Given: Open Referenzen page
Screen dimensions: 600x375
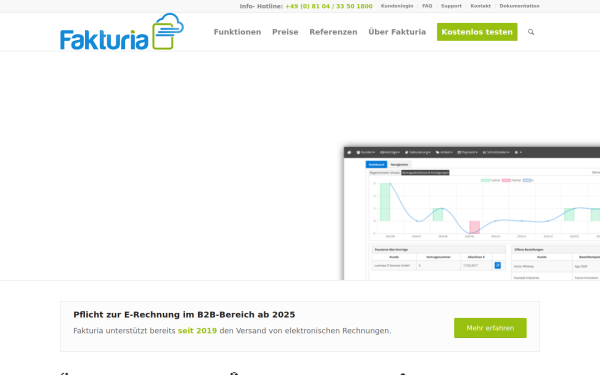Looking at the screenshot, I should point(333,32).
